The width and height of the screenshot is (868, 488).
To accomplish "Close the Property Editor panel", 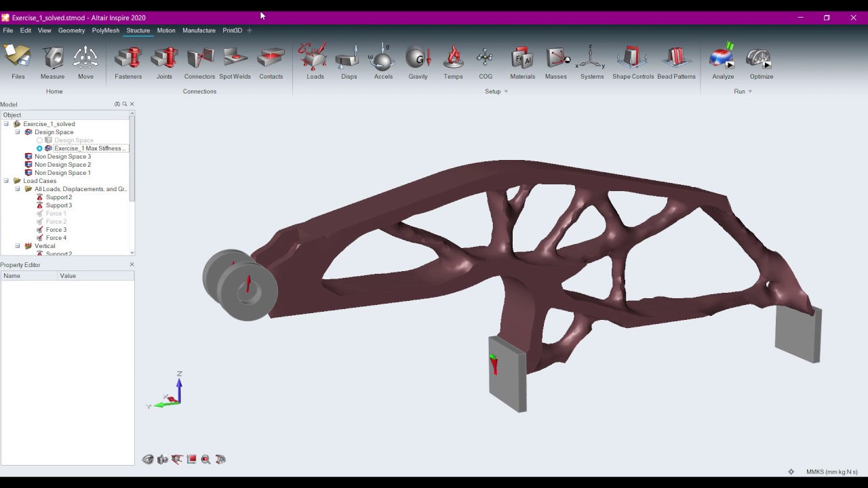I will [x=132, y=264].
